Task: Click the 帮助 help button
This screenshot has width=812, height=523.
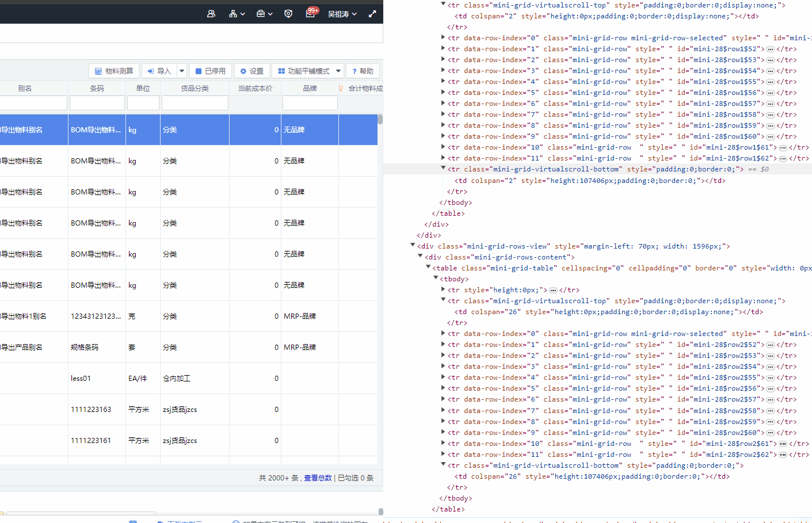Action: 363,71
